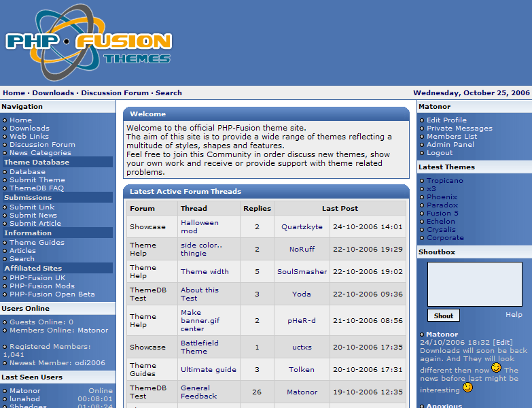Viewport: 532px width, 408px height.
Task: Open the Fusion 5 theme
Action: [442, 213]
